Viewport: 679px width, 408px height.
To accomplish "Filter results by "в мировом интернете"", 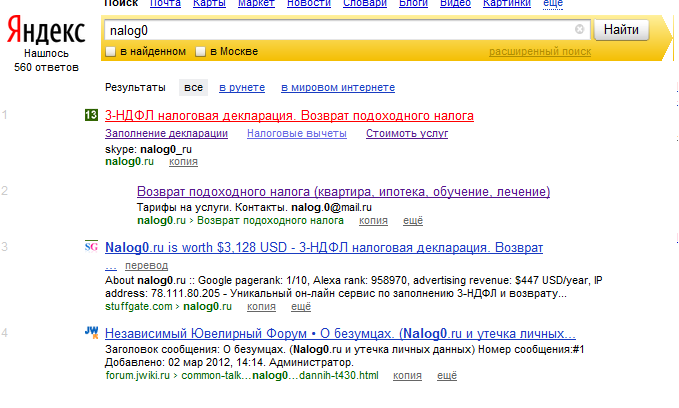I will click(338, 88).
